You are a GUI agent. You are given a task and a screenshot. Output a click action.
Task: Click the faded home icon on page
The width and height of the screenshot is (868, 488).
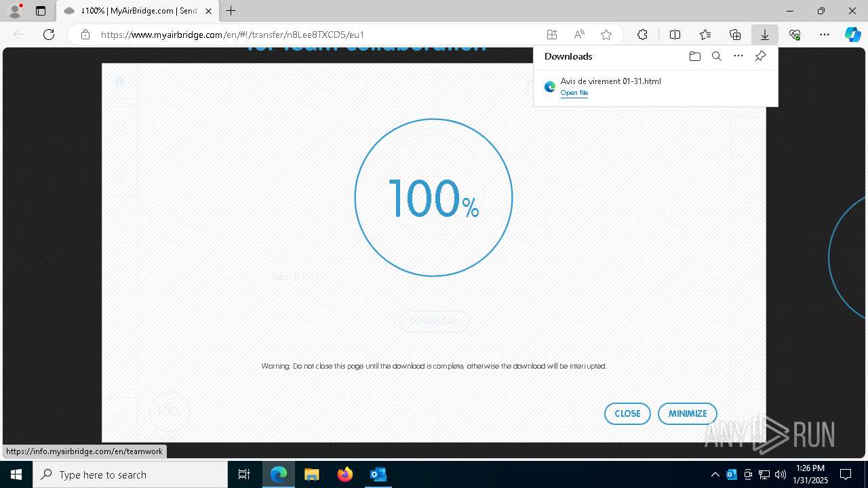click(x=120, y=81)
